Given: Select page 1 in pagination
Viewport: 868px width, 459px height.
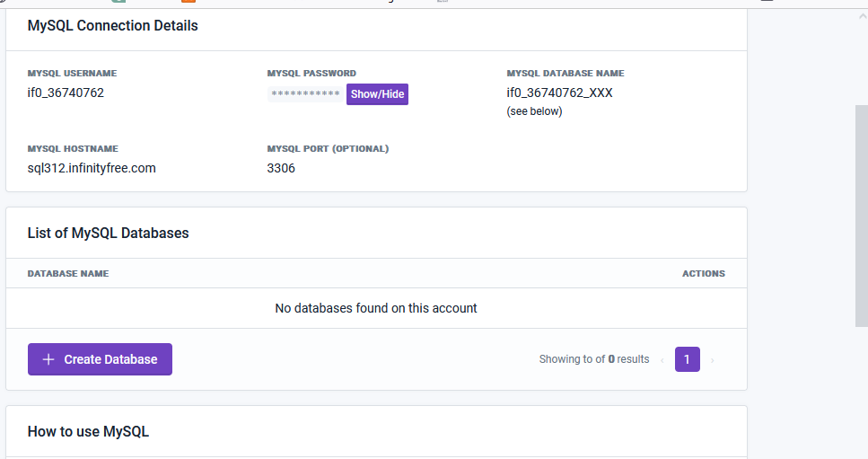Looking at the screenshot, I should [687, 359].
